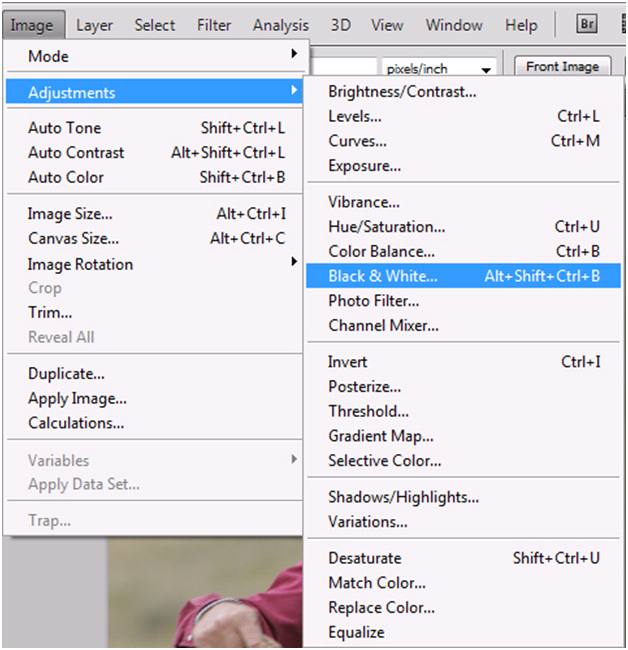Open Image Size dialog

point(155,214)
